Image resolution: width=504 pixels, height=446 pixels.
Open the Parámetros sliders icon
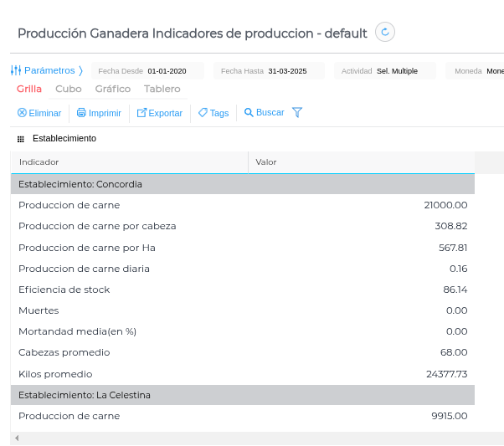coord(15,71)
